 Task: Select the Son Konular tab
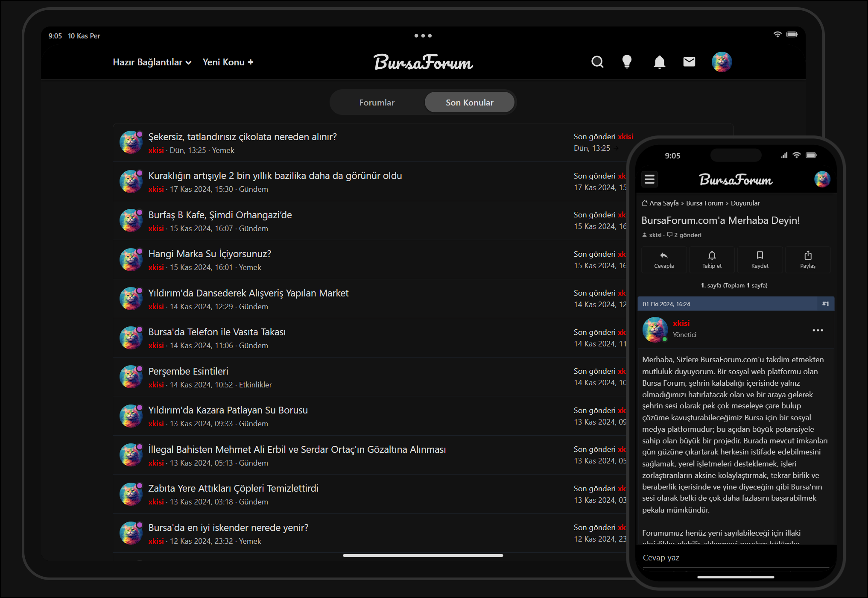coord(469,103)
